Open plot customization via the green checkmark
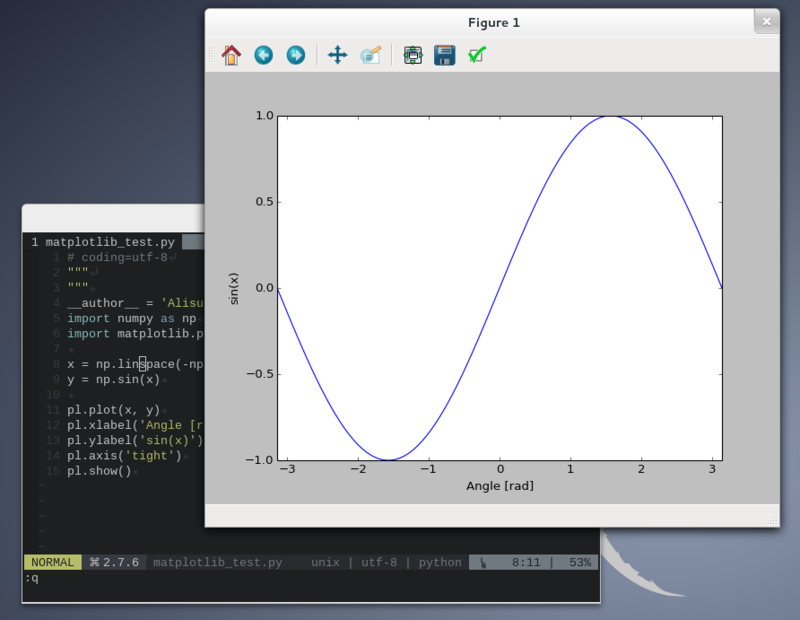 477,55
